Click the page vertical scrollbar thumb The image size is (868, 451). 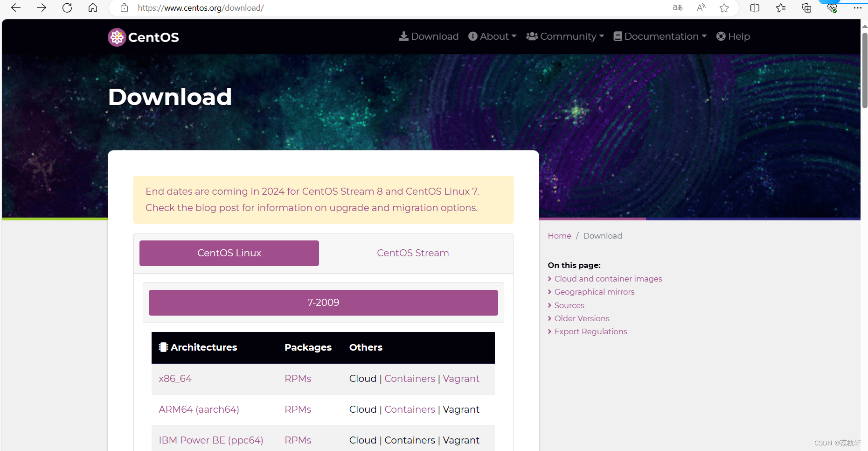[x=864, y=70]
